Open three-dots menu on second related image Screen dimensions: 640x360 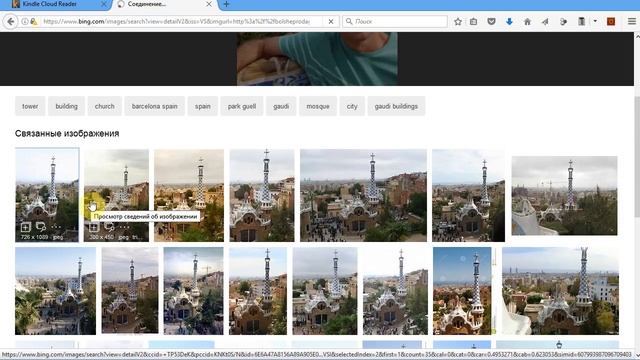pyautogui.click(x=124, y=227)
